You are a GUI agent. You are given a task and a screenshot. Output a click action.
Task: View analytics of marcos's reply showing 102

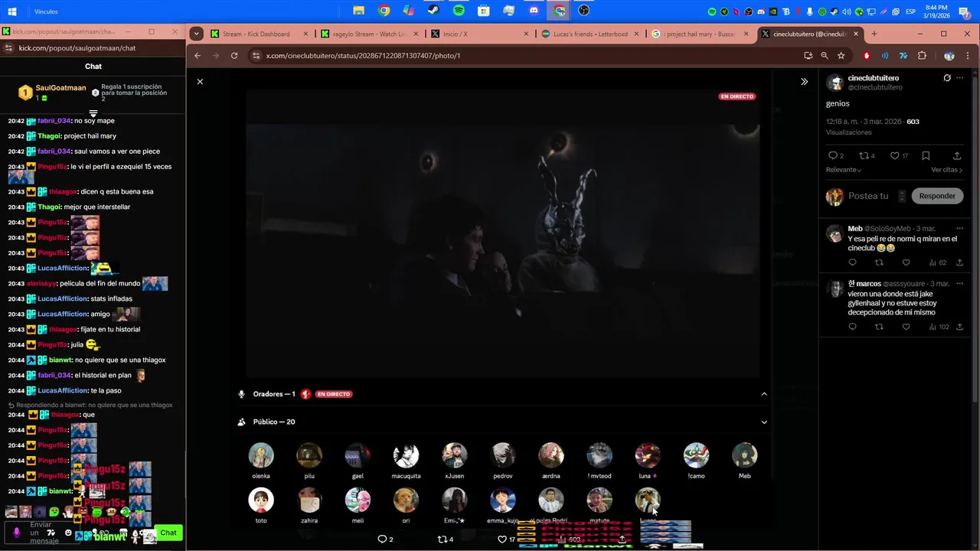click(939, 327)
